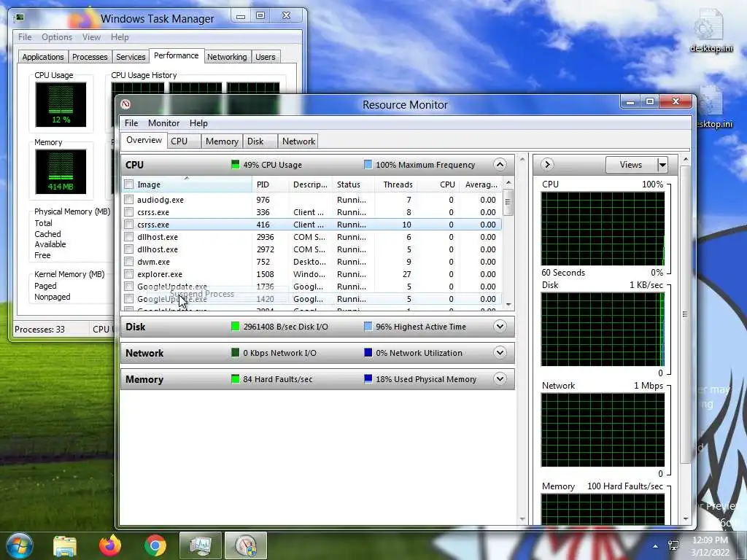Sort process list by Status column
This screenshot has width=747, height=560.
point(352,184)
